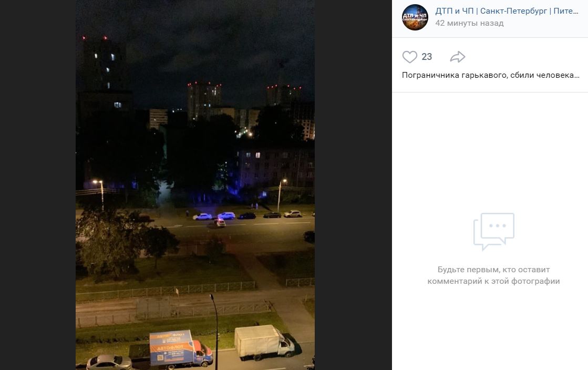Click the orange and blue Автофлот truck in the photo
Viewport: 588px width, 370px height.
point(181,348)
